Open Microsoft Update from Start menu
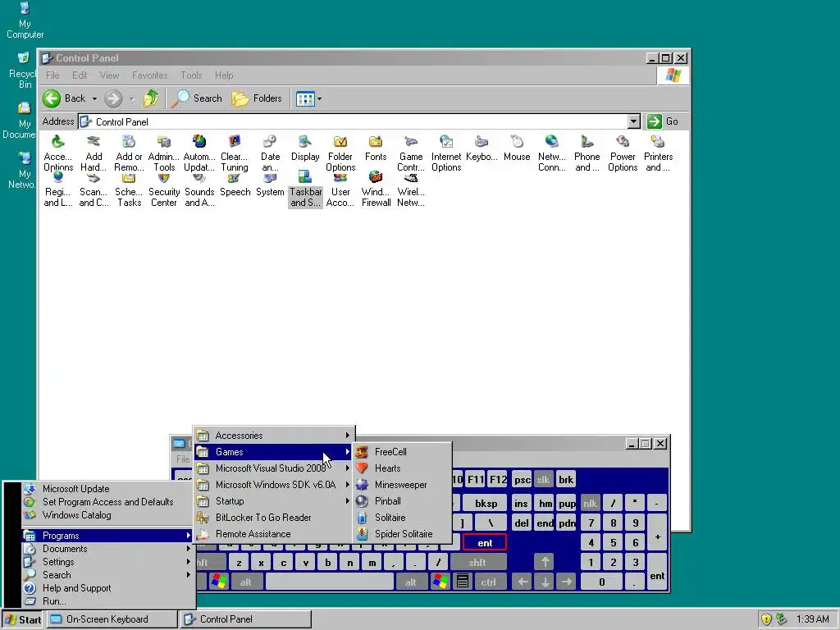 coord(107,489)
